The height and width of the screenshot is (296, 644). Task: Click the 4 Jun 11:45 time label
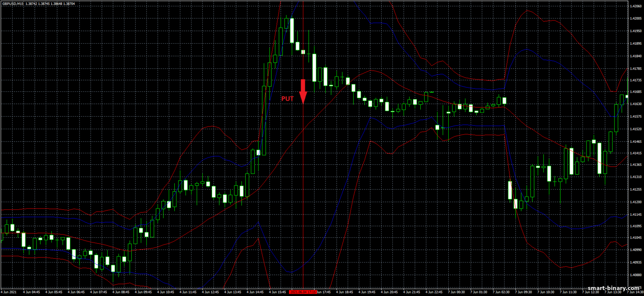click(x=188, y=292)
